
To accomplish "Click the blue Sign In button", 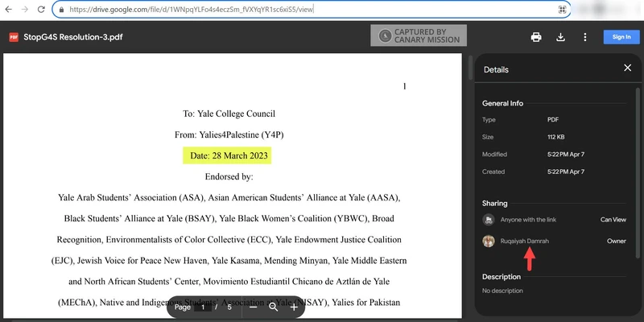I will coord(621,37).
